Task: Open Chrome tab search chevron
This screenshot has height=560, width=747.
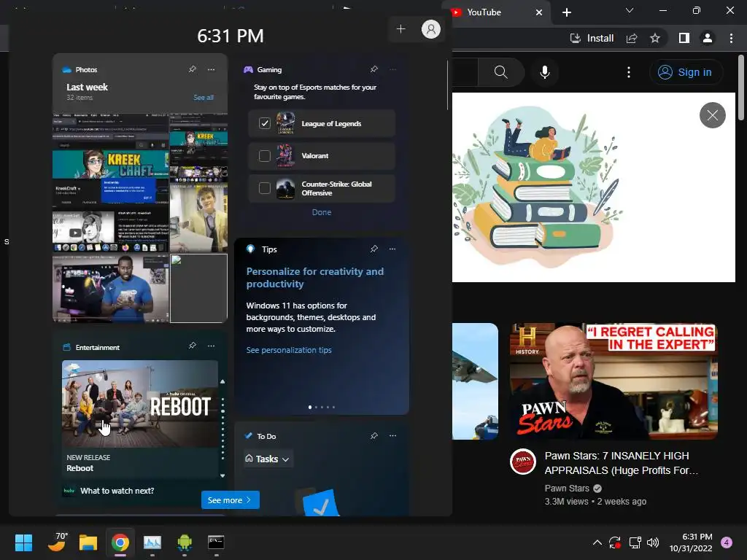Action: (630, 10)
